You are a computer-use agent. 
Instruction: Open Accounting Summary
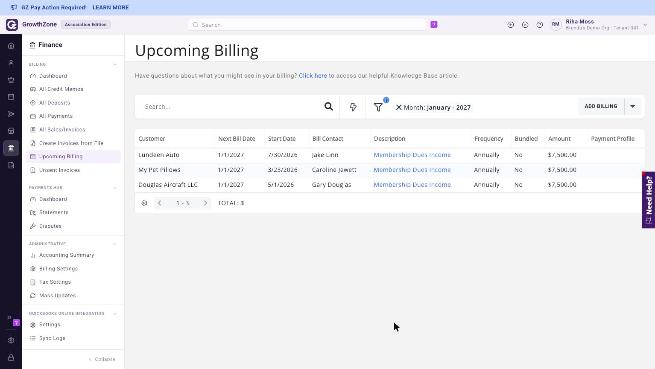66,255
